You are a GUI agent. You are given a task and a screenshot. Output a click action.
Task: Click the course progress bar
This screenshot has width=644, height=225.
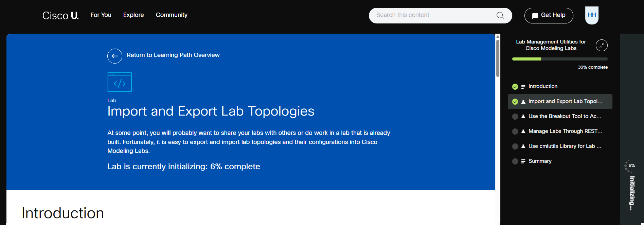(560, 59)
